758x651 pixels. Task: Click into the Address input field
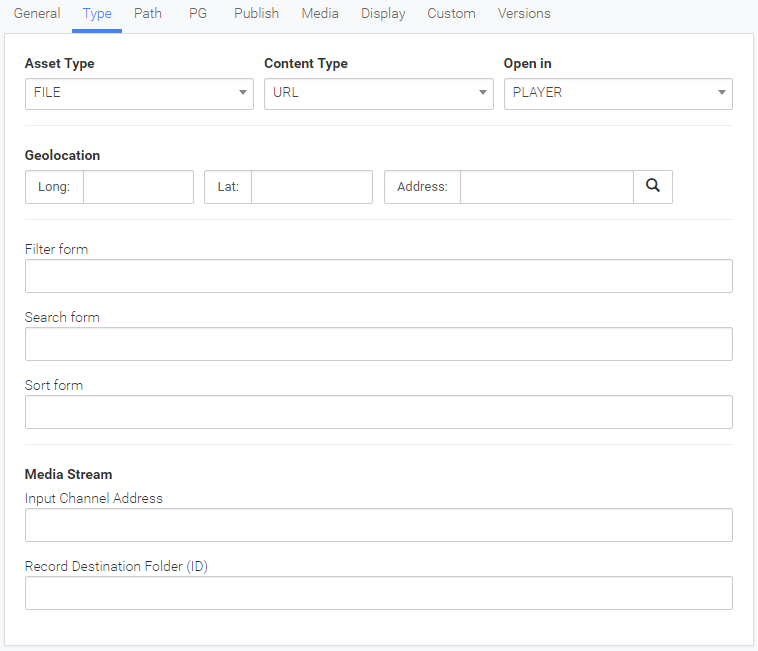(x=547, y=187)
